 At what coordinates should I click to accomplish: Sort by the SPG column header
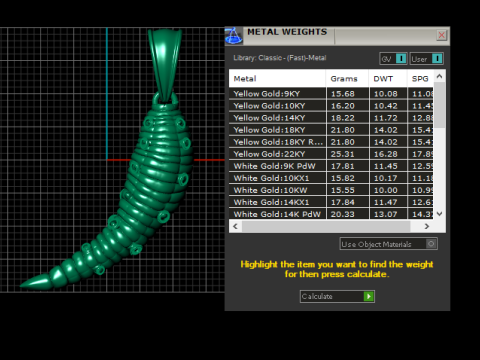420,79
